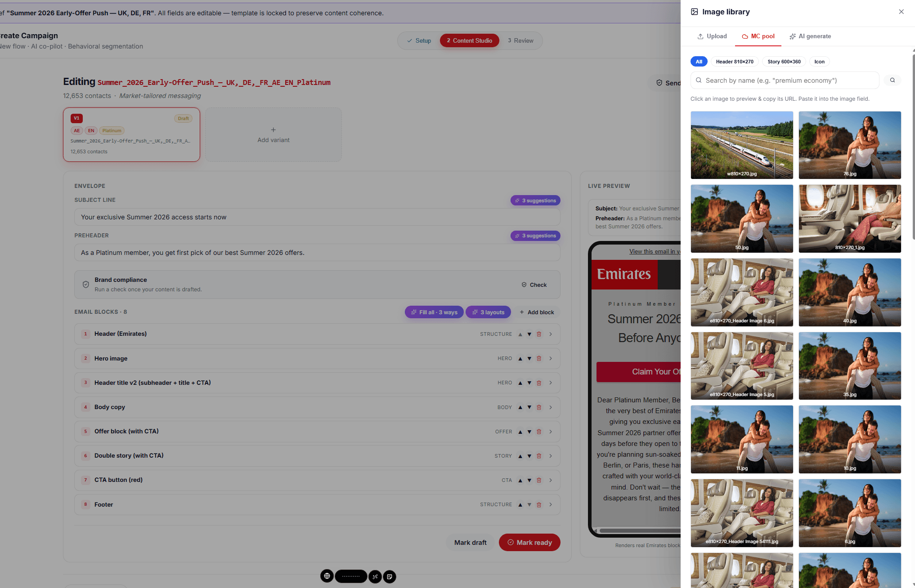Select the All filter chip

[699, 62]
